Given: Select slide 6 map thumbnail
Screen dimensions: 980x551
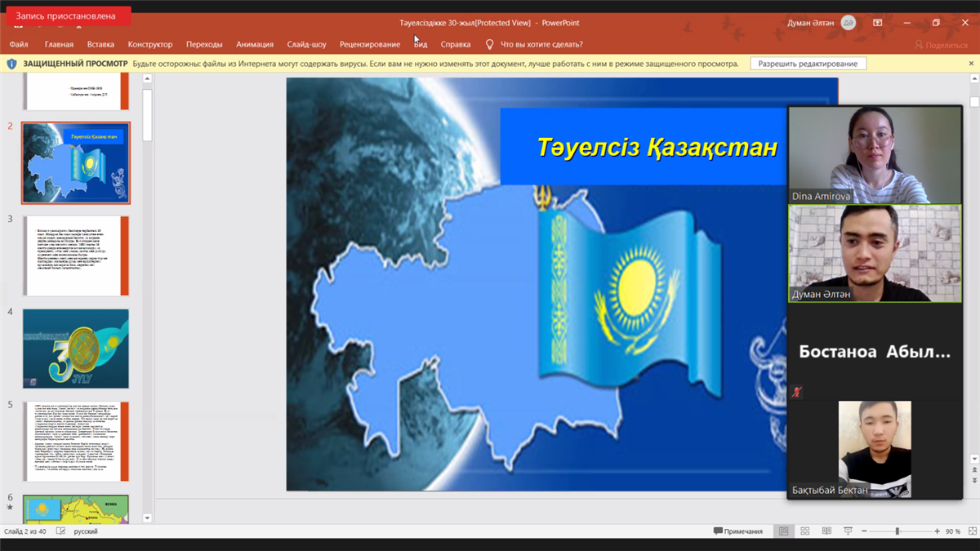Looking at the screenshot, I should tap(76, 509).
